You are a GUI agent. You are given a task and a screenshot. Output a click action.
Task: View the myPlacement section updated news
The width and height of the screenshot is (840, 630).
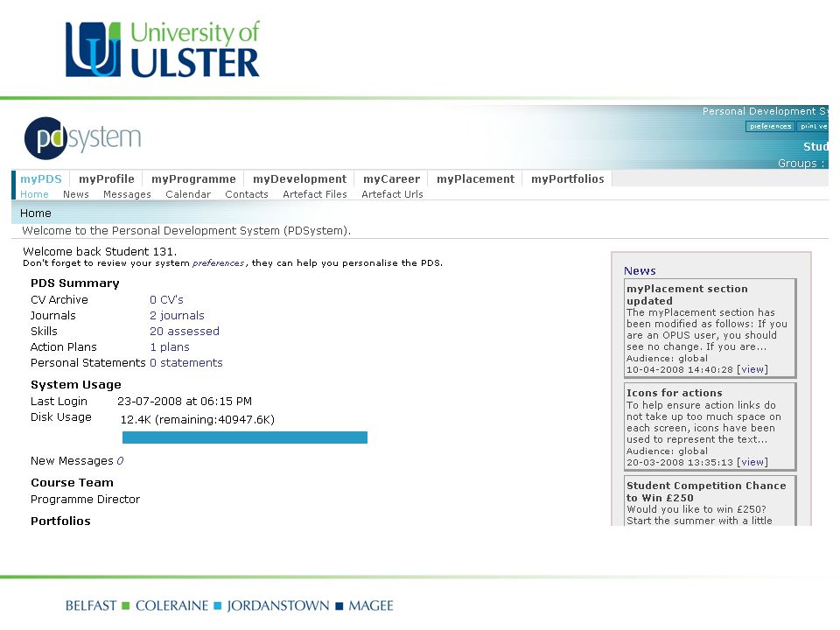tap(752, 369)
